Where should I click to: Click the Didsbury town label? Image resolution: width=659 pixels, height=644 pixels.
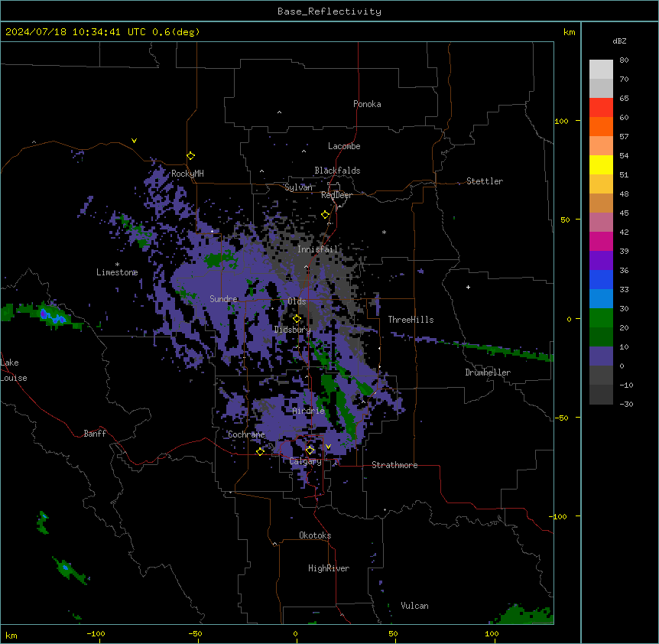[x=292, y=330]
